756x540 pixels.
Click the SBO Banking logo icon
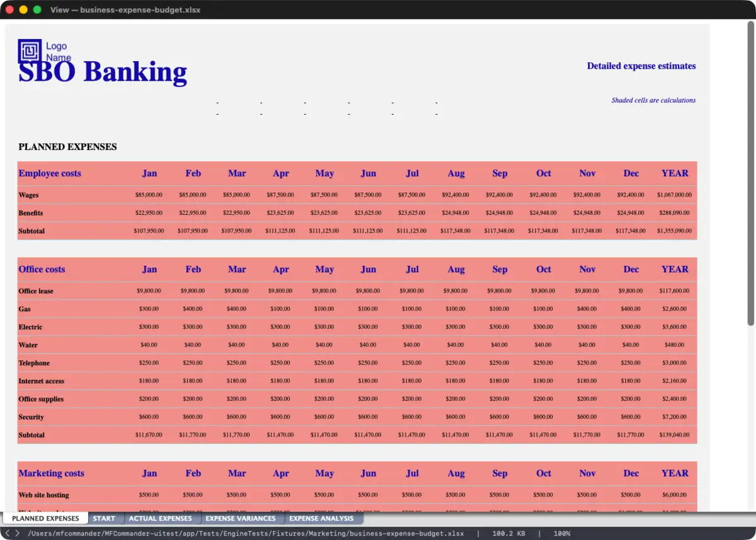[30, 50]
